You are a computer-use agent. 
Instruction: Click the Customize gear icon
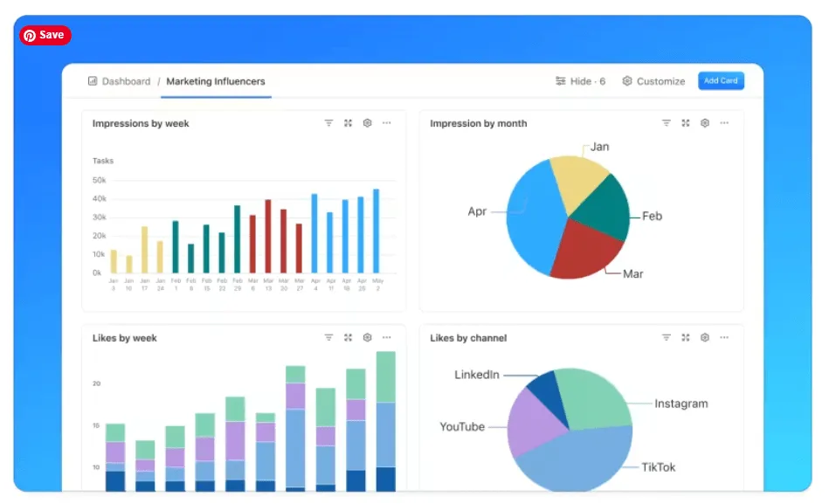click(x=627, y=81)
